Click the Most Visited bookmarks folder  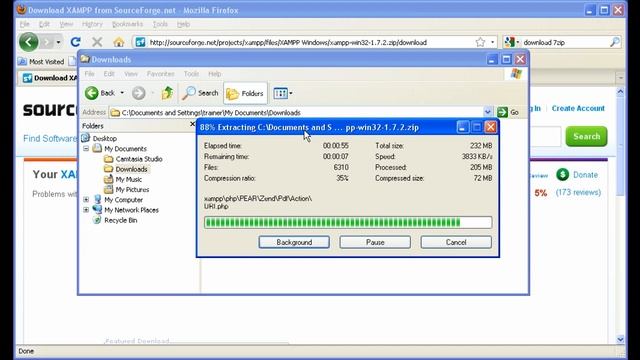(x=41, y=62)
